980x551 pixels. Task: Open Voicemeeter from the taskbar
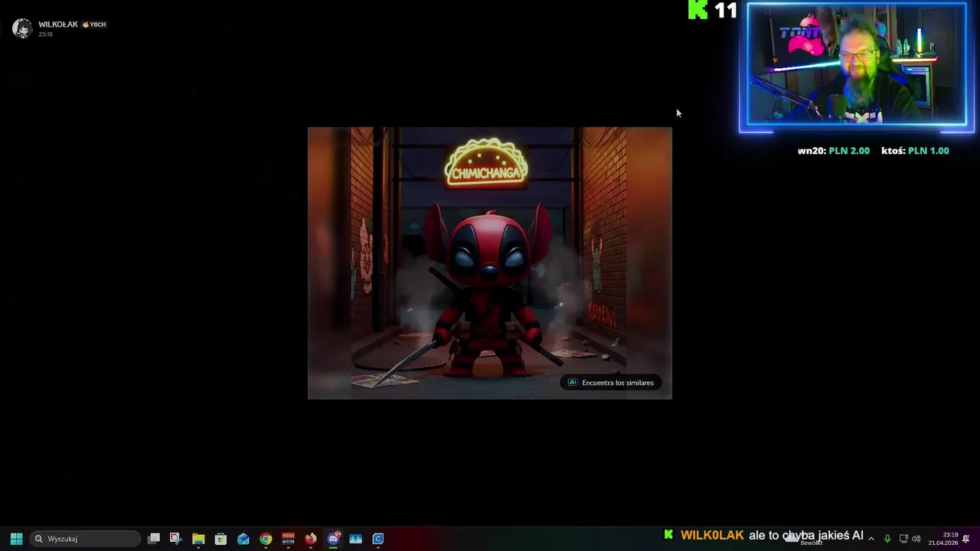(x=288, y=539)
